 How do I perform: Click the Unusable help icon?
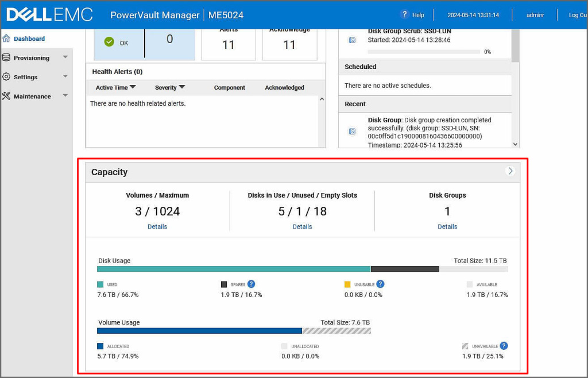click(380, 284)
